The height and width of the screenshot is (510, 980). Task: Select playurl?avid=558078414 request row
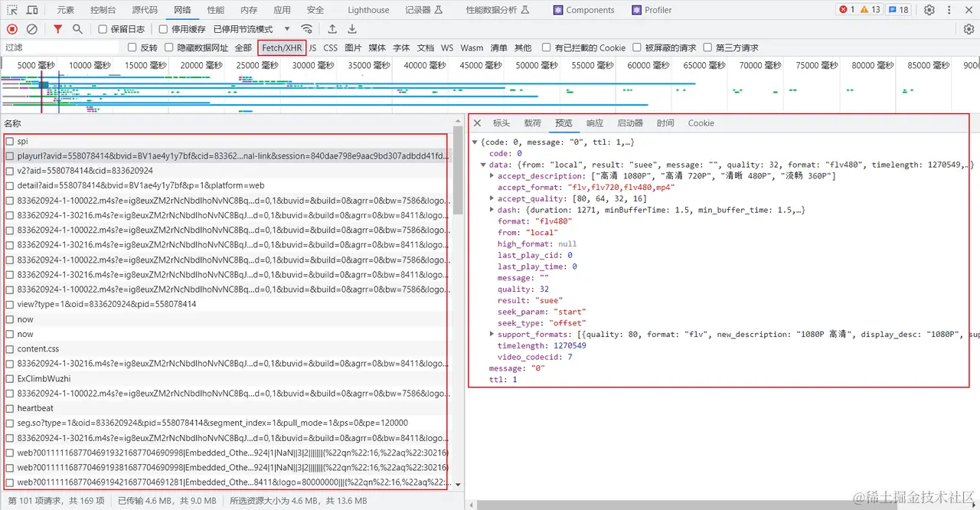tap(227, 156)
